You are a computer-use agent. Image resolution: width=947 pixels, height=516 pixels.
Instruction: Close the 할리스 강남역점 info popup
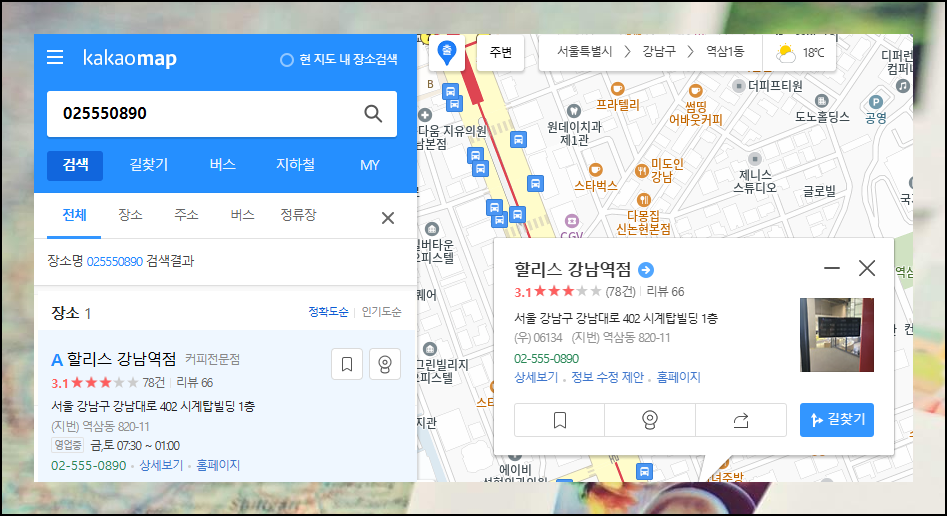pos(867,268)
